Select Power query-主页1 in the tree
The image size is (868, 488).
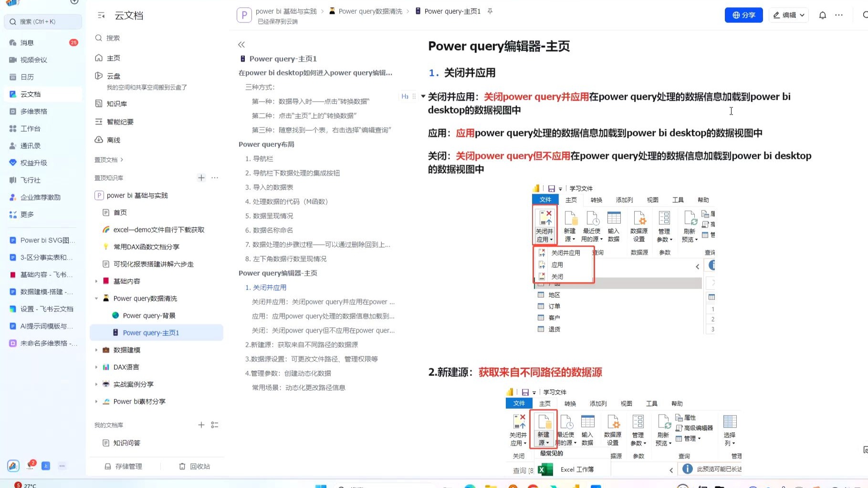(x=156, y=332)
